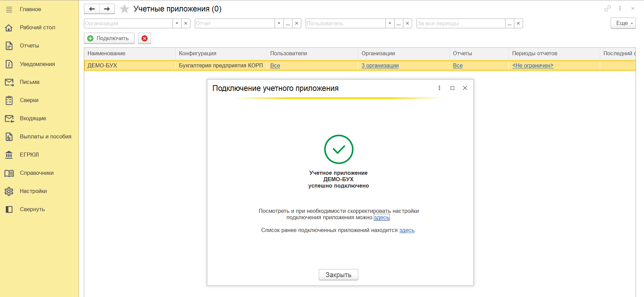Add page to favorites with star icon
This screenshot has width=644, height=297.
click(124, 9)
